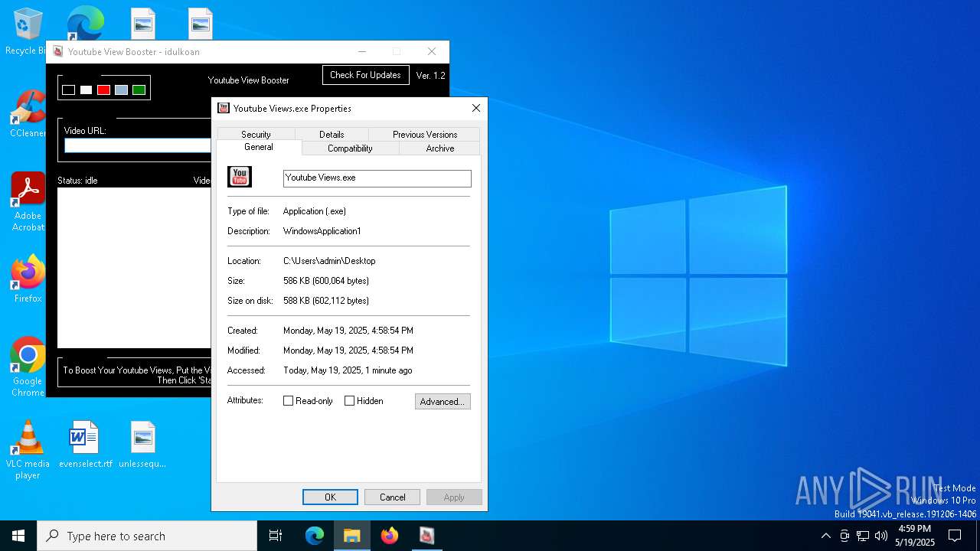Screen dimensions: 980x551
Task: Click the Size value 586 KB
Action: [x=326, y=281]
